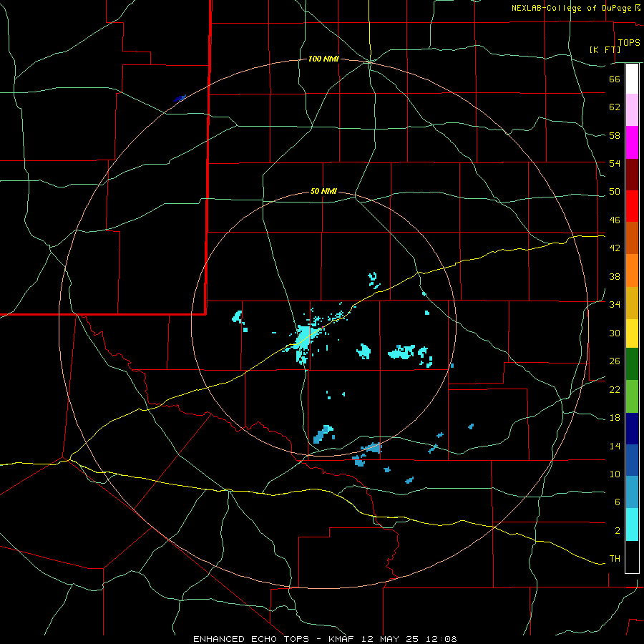Click the legend value "66"
Screen dimensions: 644x644
click(615, 79)
